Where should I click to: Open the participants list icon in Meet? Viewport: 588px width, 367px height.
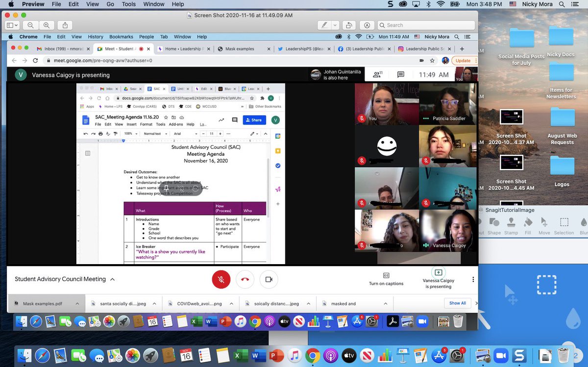click(x=377, y=74)
